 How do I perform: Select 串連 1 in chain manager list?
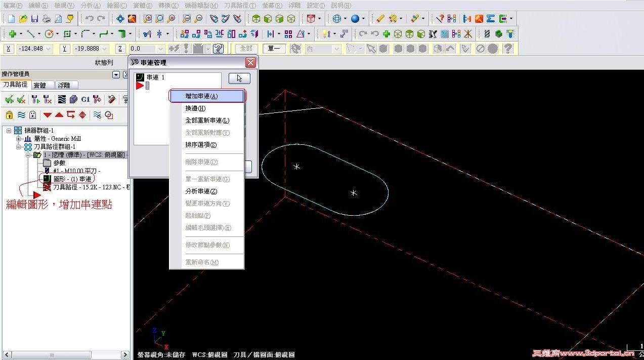tap(155, 77)
